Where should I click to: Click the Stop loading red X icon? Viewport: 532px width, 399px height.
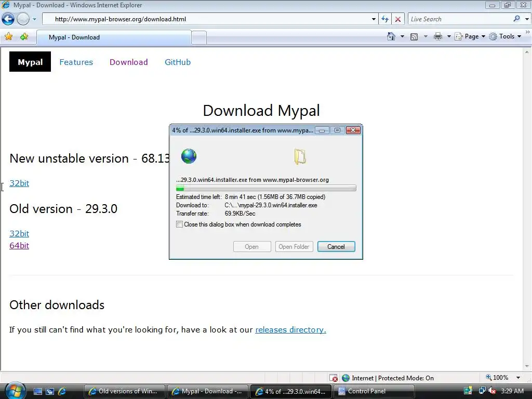point(398,19)
